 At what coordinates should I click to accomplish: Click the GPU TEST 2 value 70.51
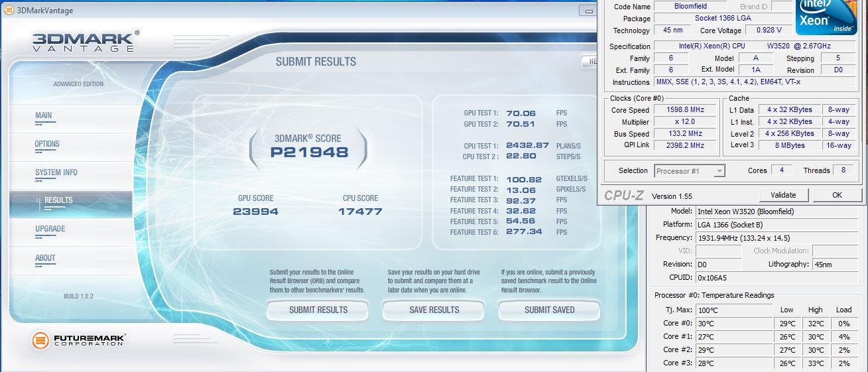click(521, 124)
